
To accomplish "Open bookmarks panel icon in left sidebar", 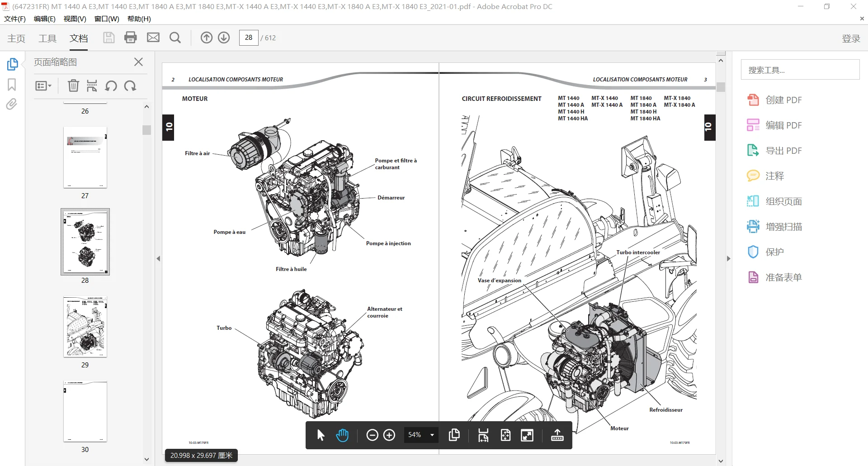I will (x=12, y=85).
